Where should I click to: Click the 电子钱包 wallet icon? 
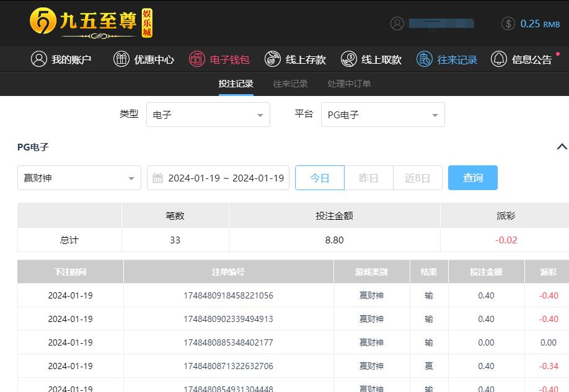click(x=197, y=59)
